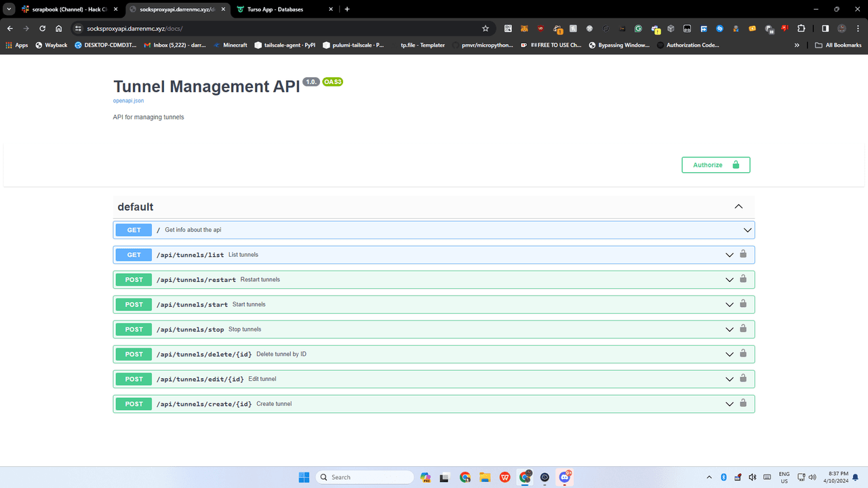Click padlock icon on the Create tunnel row

(x=743, y=403)
